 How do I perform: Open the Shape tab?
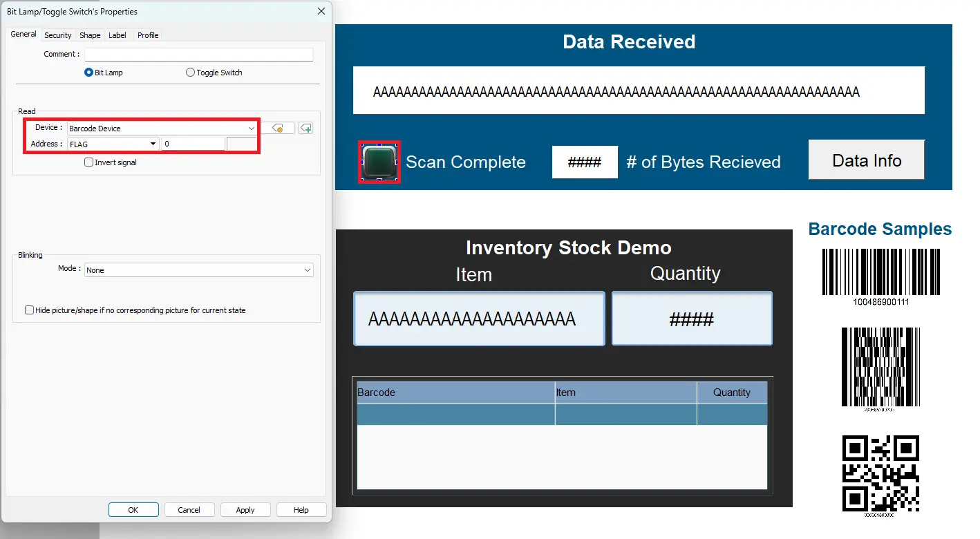[x=90, y=35]
